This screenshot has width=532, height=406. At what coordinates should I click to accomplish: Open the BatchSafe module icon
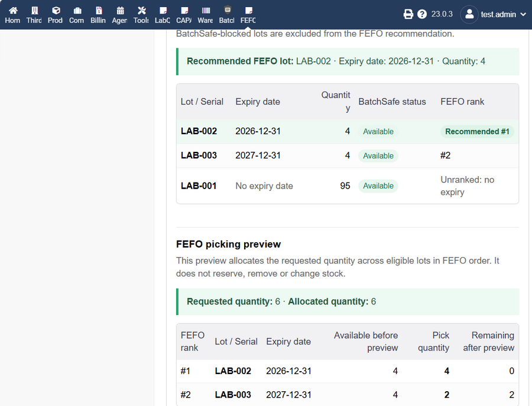[x=228, y=10]
